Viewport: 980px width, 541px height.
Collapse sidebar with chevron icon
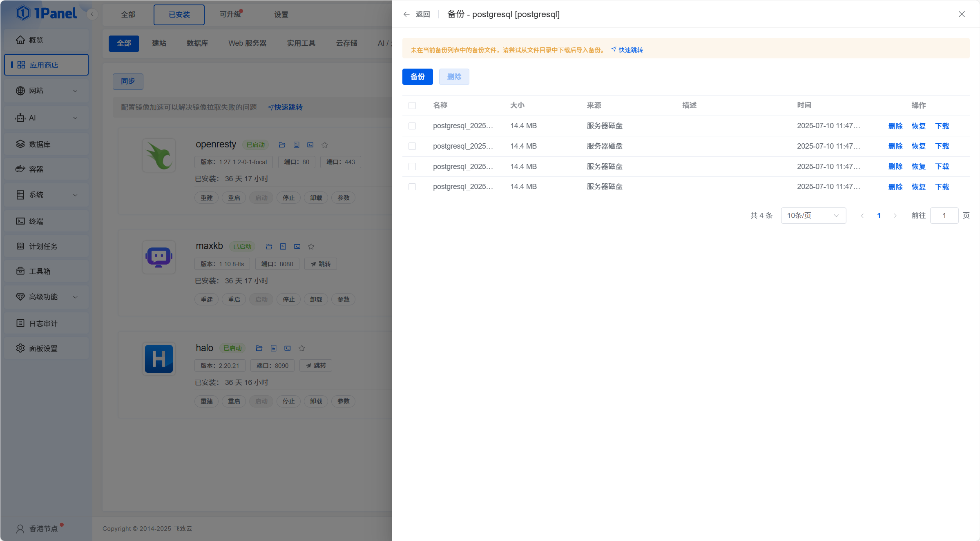92,14
